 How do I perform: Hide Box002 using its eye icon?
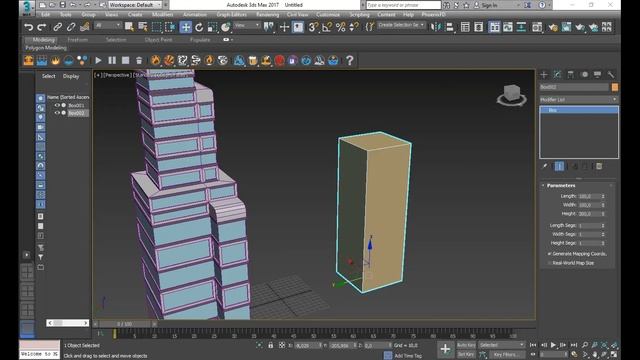[57, 113]
